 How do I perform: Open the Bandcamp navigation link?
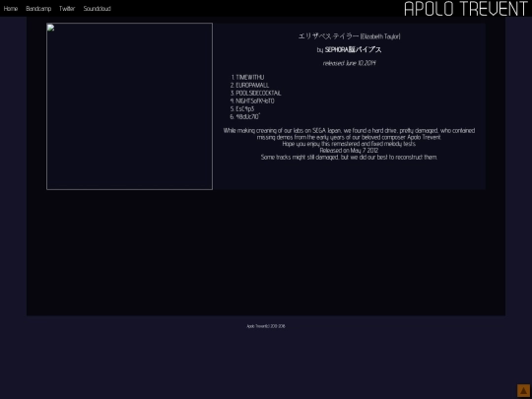point(38,9)
